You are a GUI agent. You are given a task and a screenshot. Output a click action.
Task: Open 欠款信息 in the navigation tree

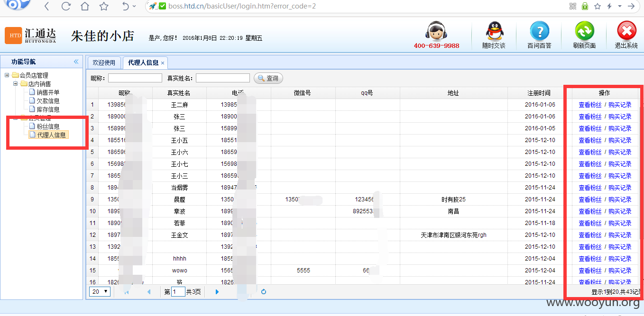48,101
